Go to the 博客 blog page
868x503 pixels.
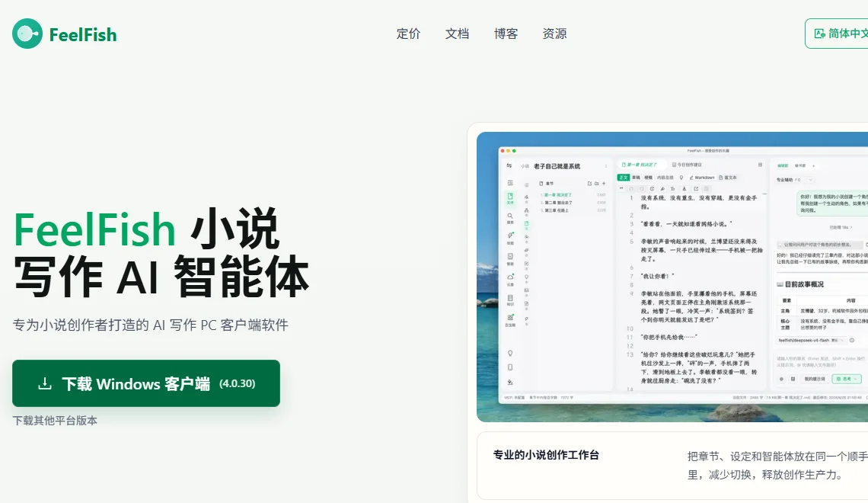[x=506, y=34]
